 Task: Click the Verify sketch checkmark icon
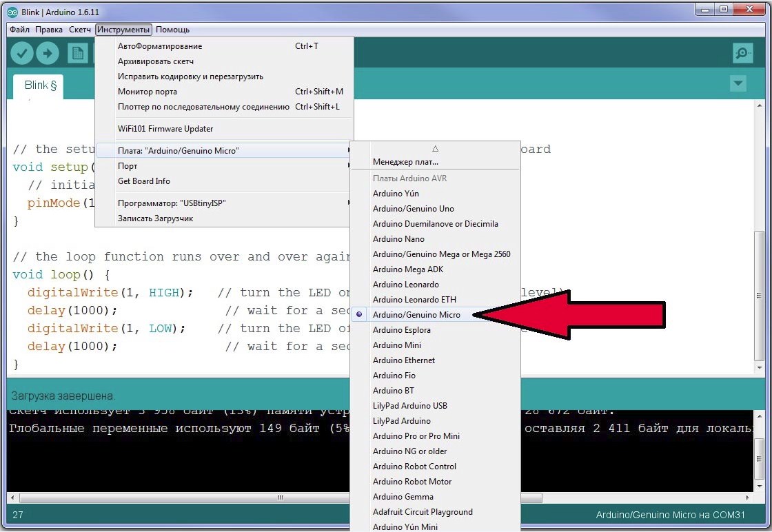(x=22, y=53)
